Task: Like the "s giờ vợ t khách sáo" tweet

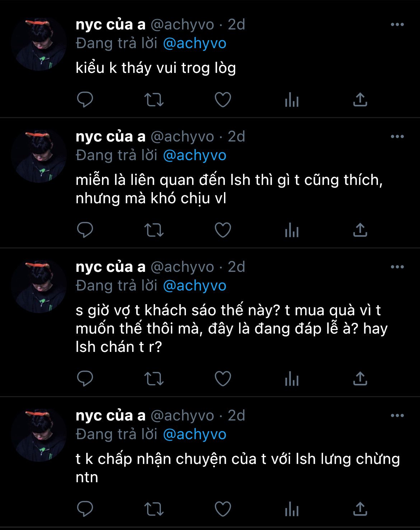Action: click(x=223, y=378)
